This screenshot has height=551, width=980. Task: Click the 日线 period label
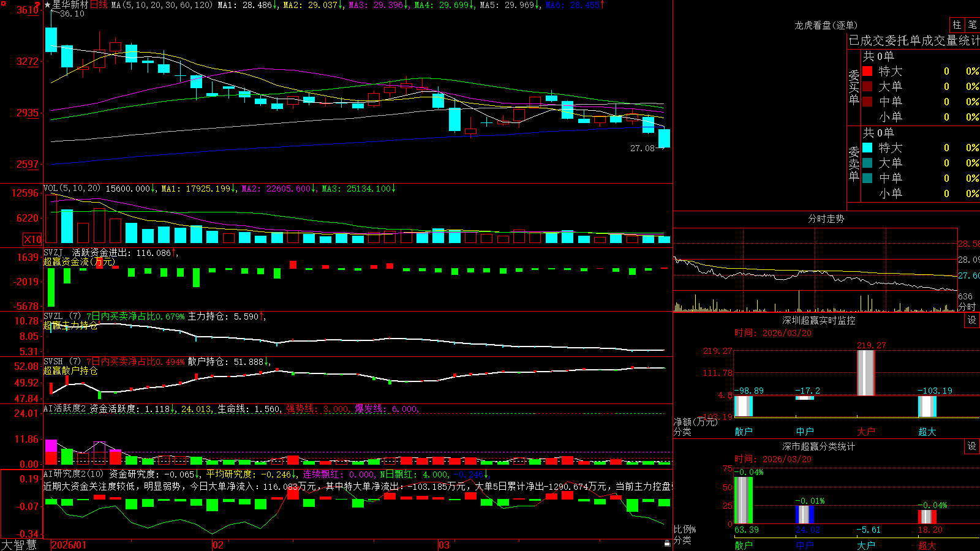pyautogui.click(x=99, y=5)
